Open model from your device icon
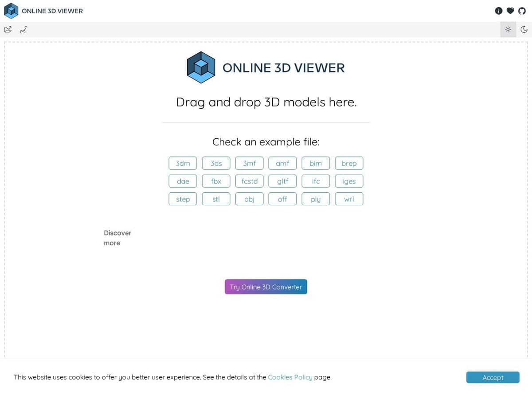The image size is (532, 399). (8, 30)
